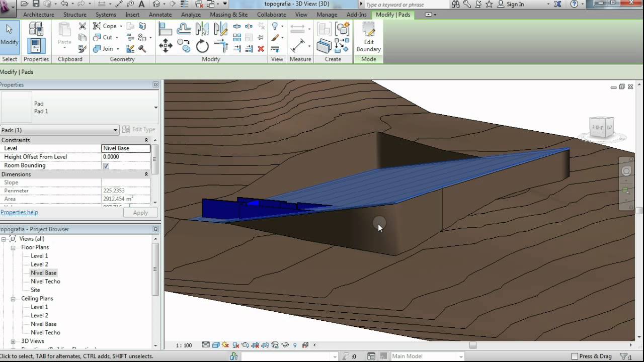
Task: Open the Pads (1) filter dropdown
Action: pos(115,130)
